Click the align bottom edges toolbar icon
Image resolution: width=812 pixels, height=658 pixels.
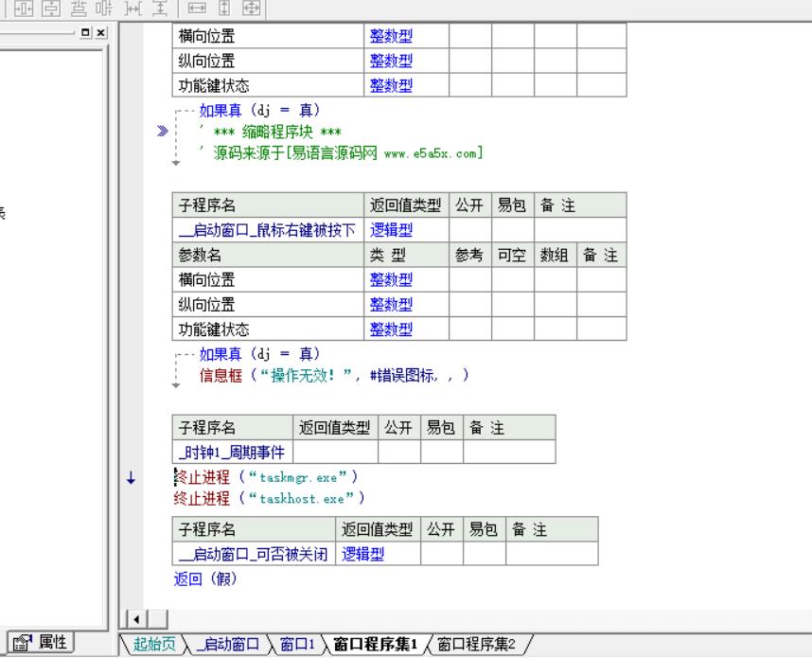79,8
